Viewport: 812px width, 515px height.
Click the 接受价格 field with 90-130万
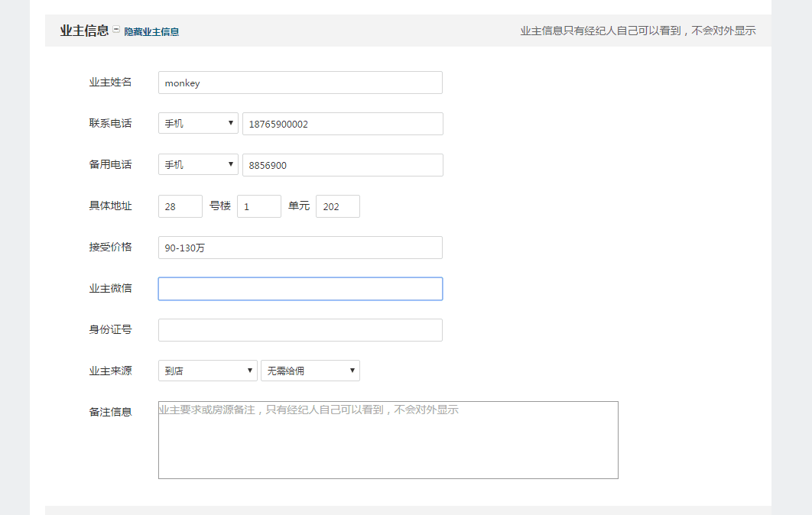click(x=300, y=248)
